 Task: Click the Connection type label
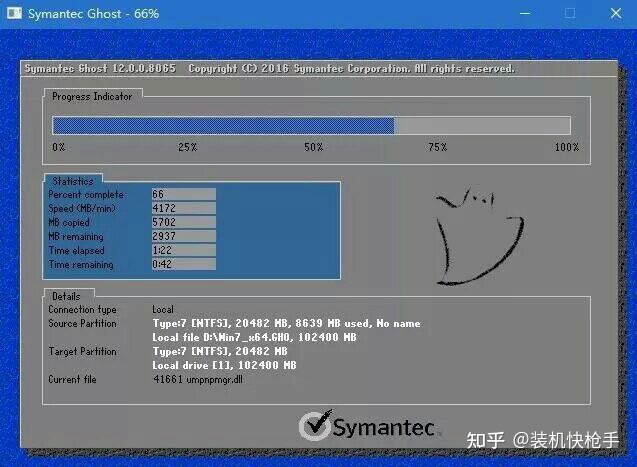tap(82, 309)
